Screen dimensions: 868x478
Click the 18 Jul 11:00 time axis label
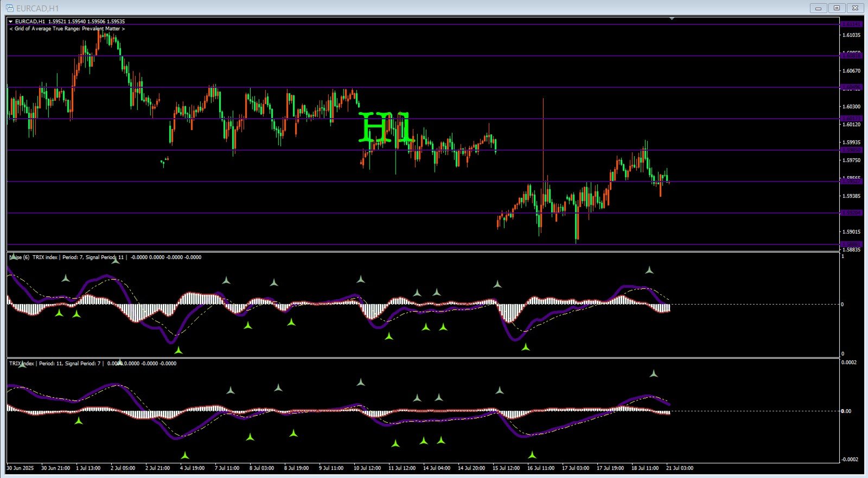[x=645, y=468]
